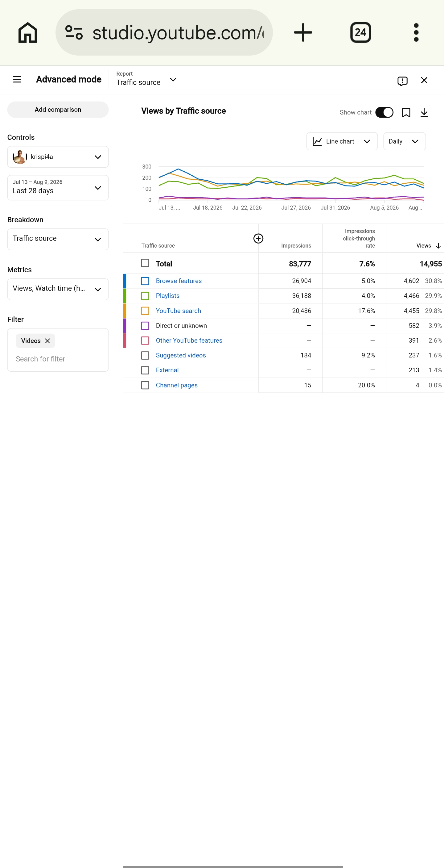Screen dimensions: 444x868
Task: Open the YouTube search link
Action: click(x=179, y=311)
